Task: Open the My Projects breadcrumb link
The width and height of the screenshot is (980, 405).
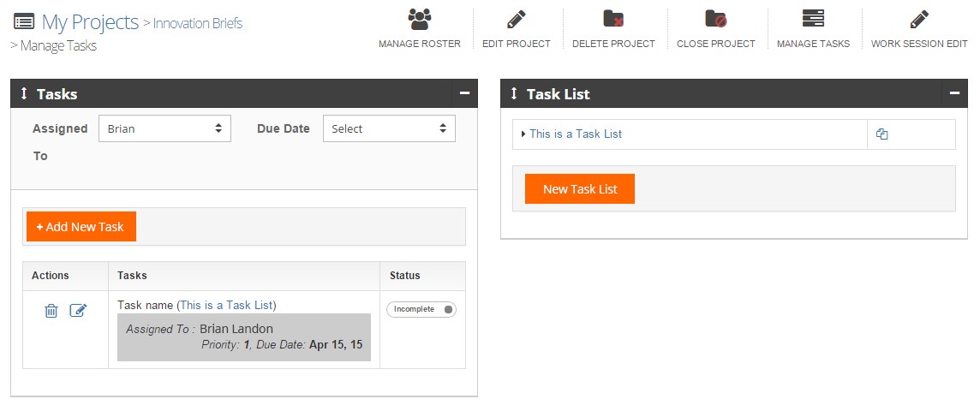Action: point(90,22)
